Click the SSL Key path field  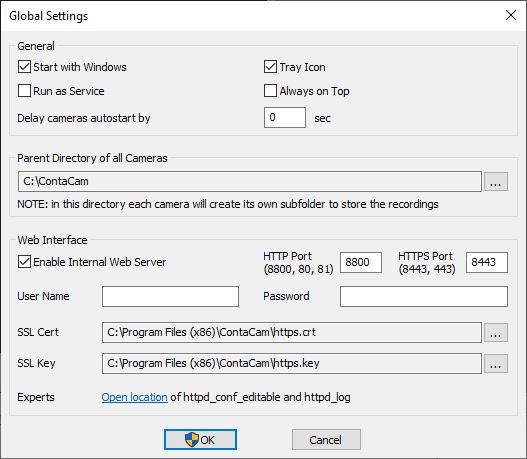(292, 363)
